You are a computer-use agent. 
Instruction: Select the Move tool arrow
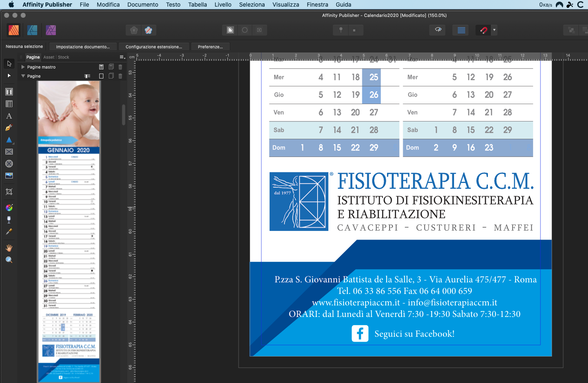(9, 64)
